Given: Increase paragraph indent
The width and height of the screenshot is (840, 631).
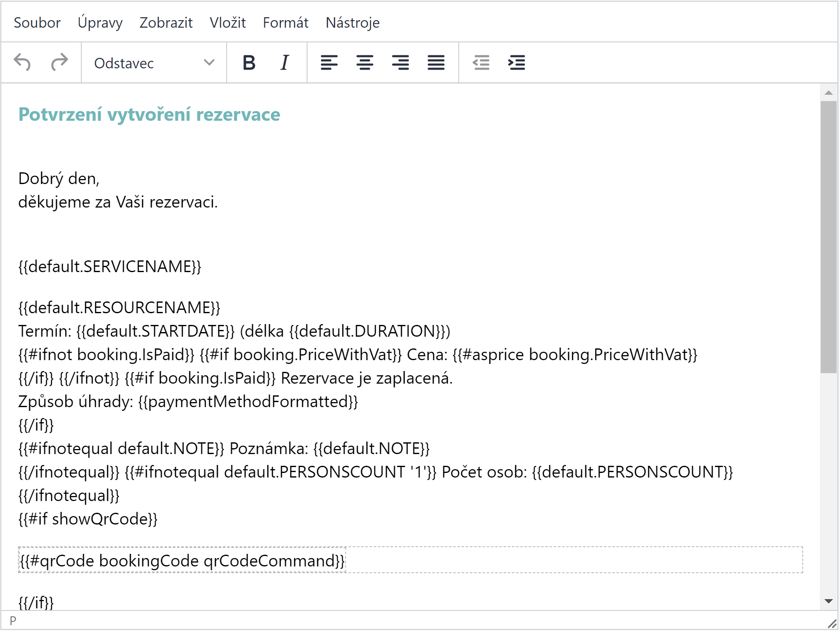Looking at the screenshot, I should pyautogui.click(x=517, y=63).
